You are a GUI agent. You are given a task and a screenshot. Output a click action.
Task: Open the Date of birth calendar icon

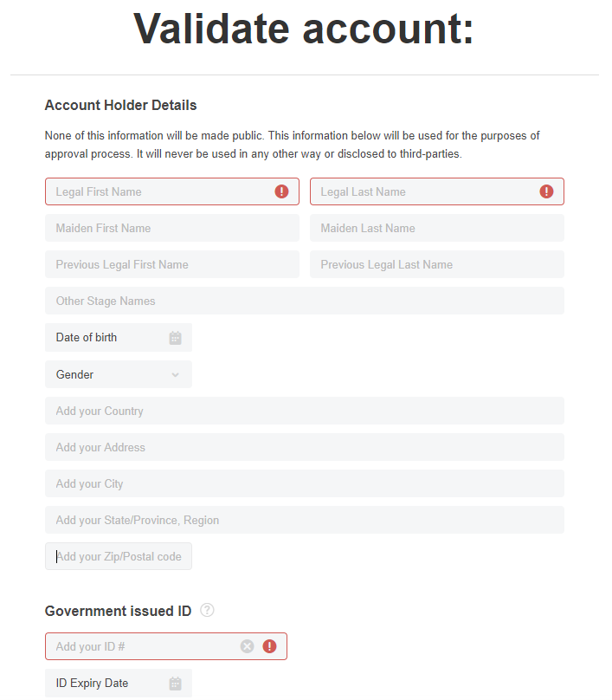point(176,338)
